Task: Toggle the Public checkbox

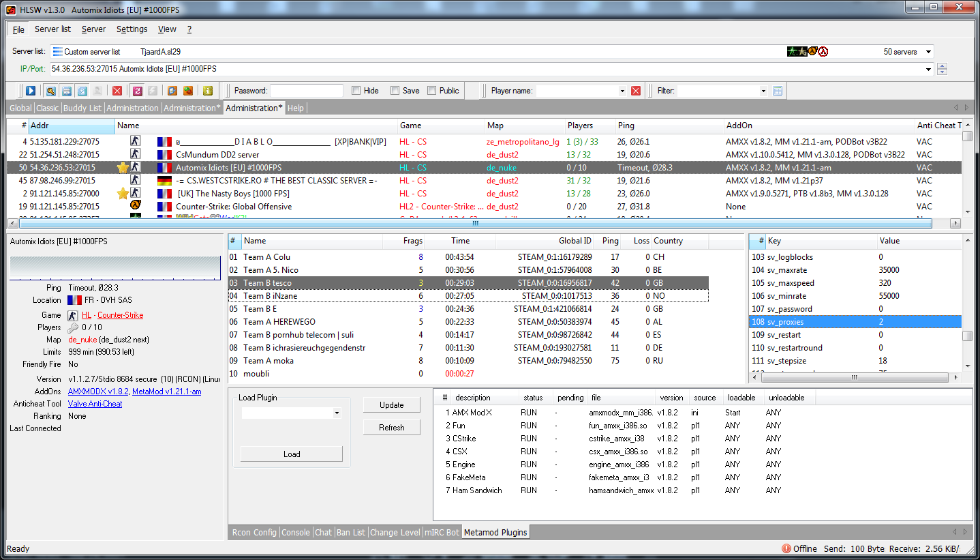Action: click(431, 90)
